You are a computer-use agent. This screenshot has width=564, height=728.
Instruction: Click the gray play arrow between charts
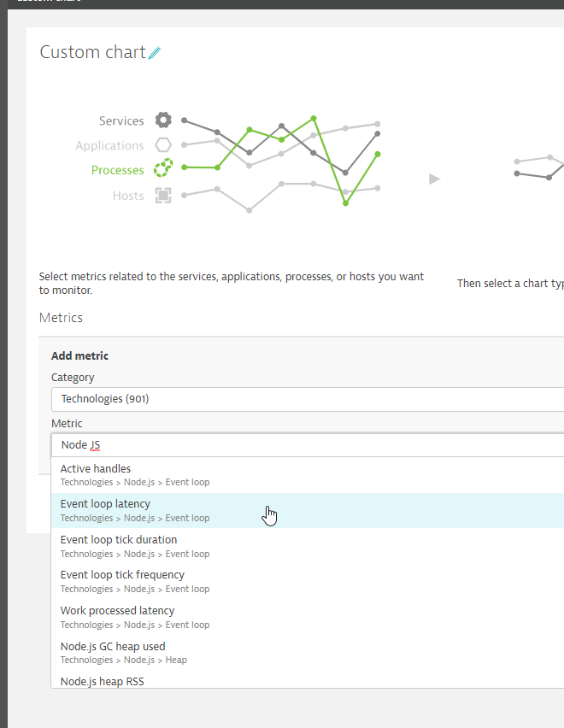pyautogui.click(x=434, y=179)
